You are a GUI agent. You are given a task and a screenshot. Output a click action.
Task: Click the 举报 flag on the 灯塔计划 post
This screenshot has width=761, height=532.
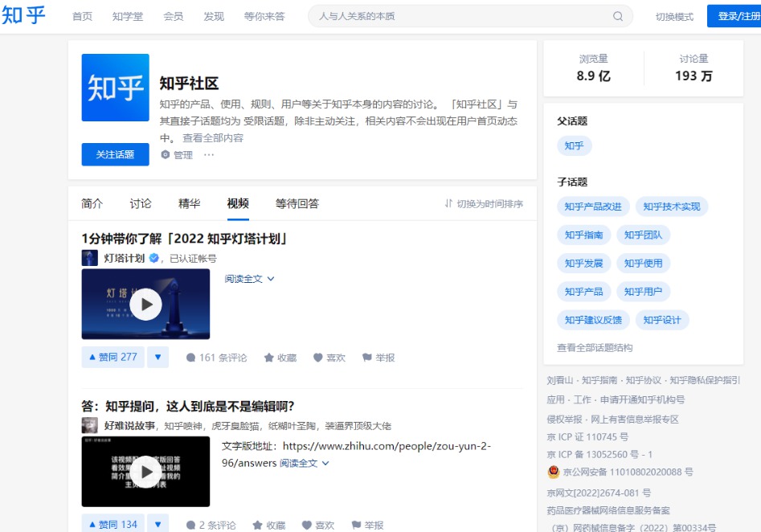point(367,358)
